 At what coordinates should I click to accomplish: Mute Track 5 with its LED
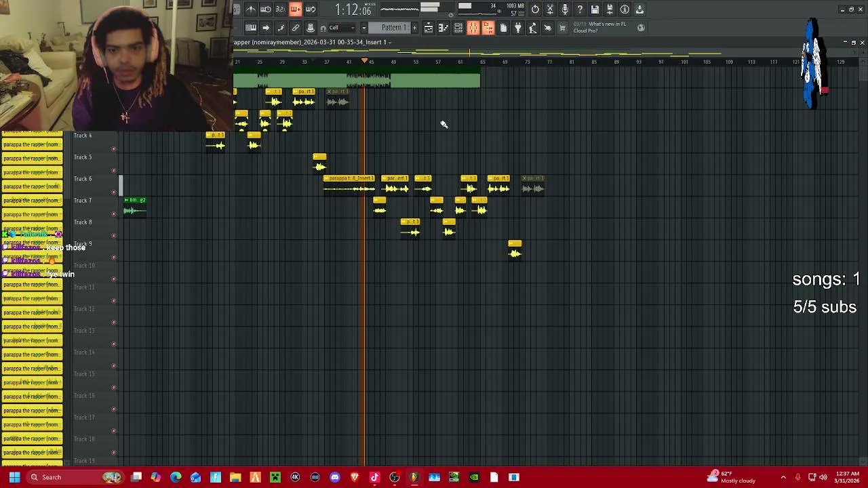(113, 170)
